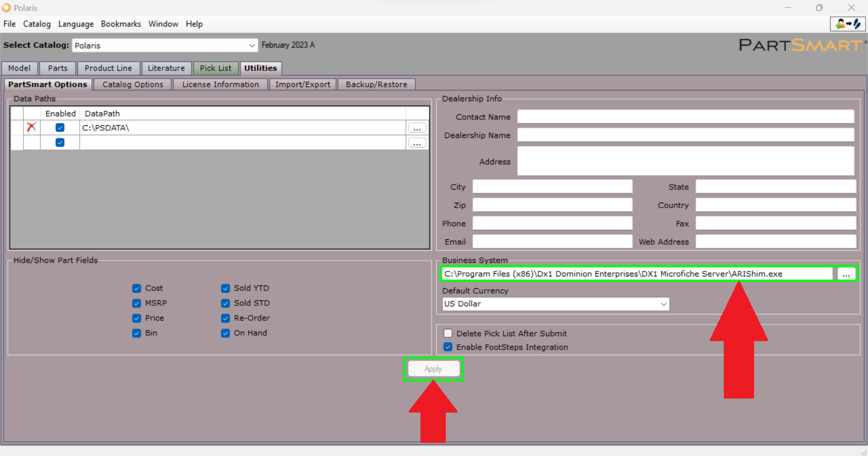Open the Select Catalog dropdown
The height and width of the screenshot is (456, 868).
pyautogui.click(x=252, y=45)
